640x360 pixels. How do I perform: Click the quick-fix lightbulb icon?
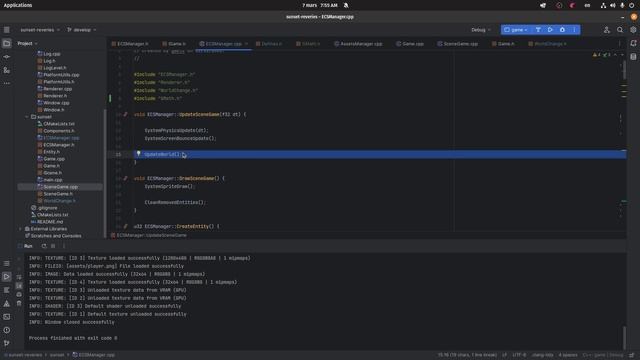coord(138,154)
